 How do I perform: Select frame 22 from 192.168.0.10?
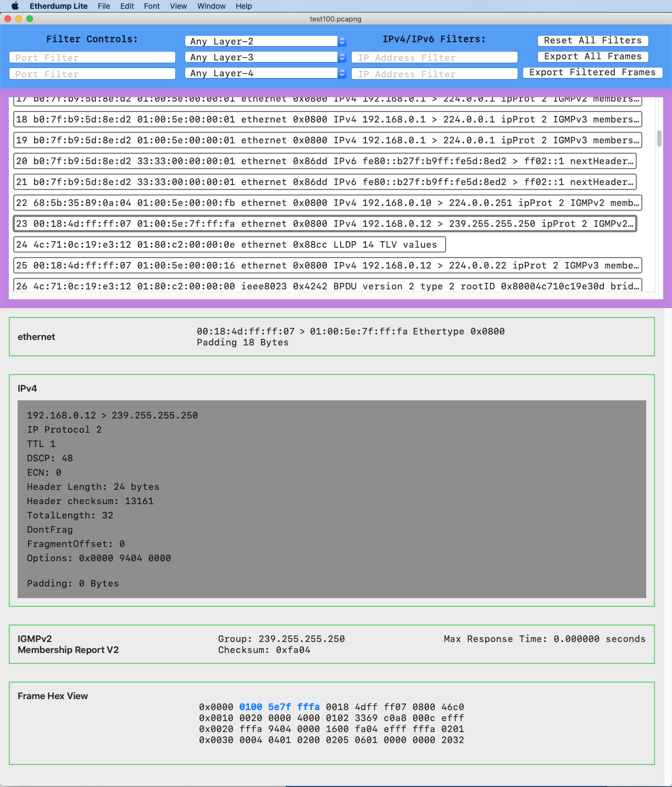pyautogui.click(x=327, y=203)
